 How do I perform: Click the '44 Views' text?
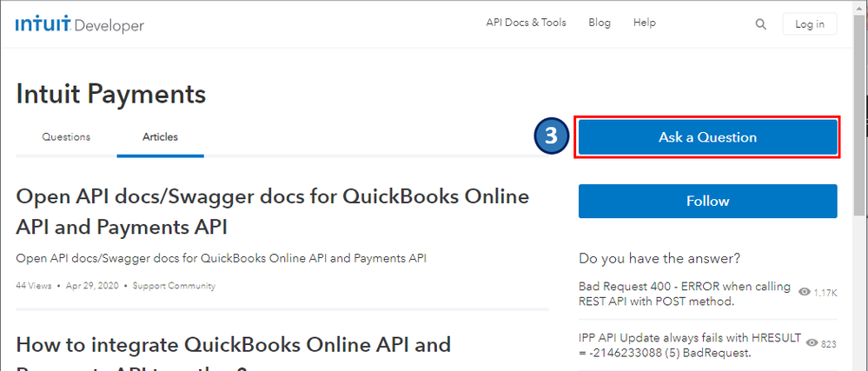pyautogui.click(x=34, y=286)
